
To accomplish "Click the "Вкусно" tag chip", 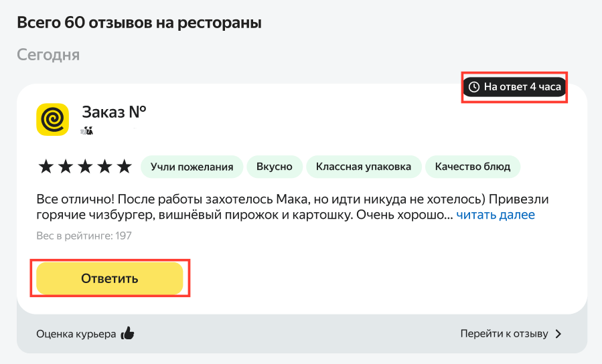I will (275, 167).
